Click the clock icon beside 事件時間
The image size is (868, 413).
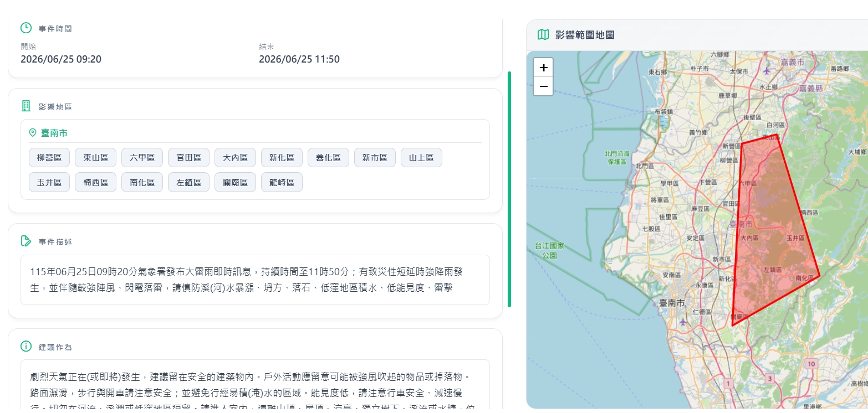tap(26, 28)
